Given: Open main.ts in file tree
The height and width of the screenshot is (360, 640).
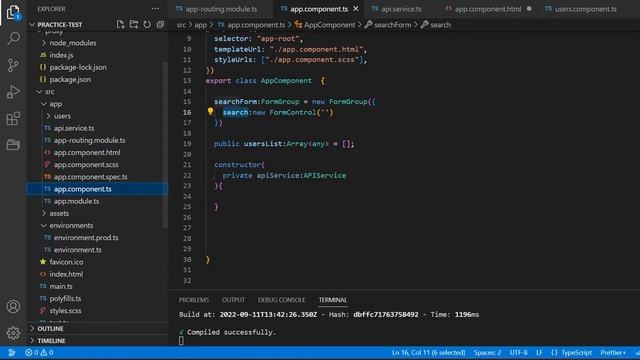Looking at the screenshot, I should 61,287.
